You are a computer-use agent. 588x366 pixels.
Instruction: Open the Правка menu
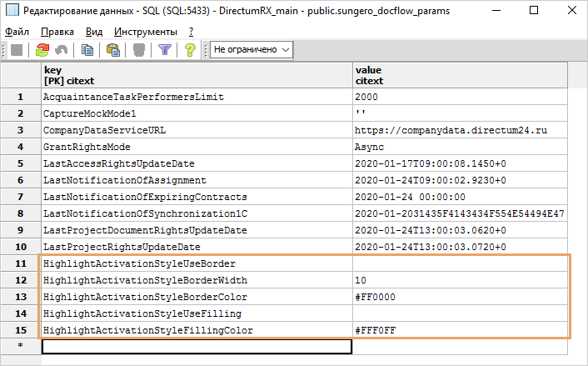tap(57, 31)
